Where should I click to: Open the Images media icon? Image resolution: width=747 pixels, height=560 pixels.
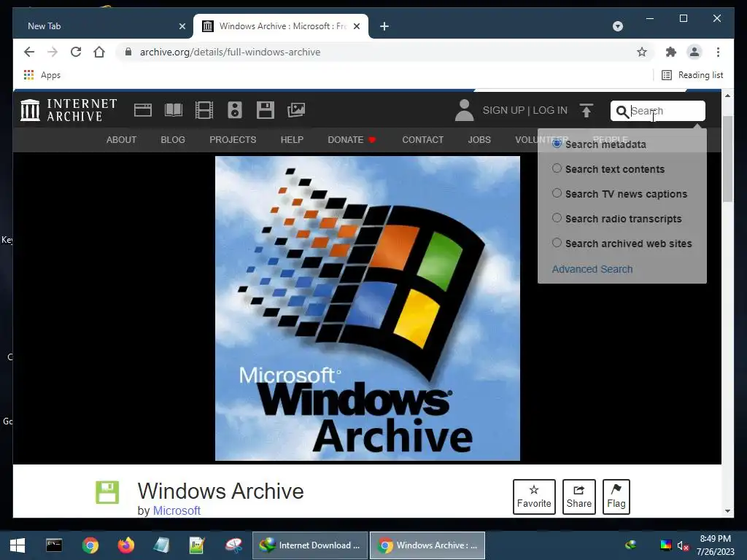(296, 110)
